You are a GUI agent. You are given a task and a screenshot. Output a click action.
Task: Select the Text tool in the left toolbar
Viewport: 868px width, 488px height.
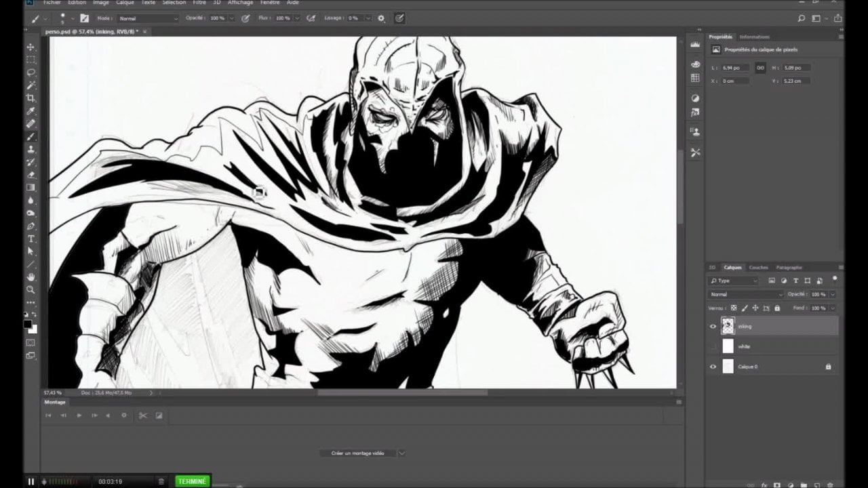[31, 239]
